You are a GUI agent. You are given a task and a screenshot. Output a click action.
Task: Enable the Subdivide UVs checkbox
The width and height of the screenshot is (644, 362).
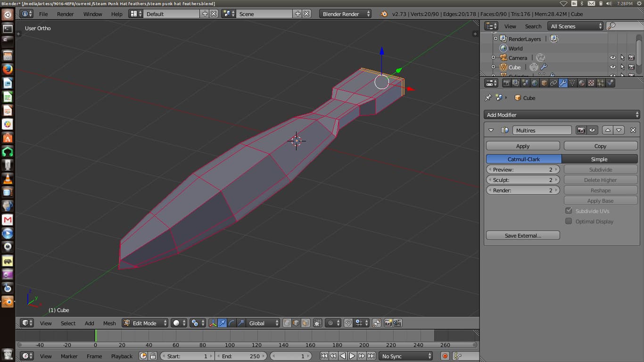click(x=569, y=211)
